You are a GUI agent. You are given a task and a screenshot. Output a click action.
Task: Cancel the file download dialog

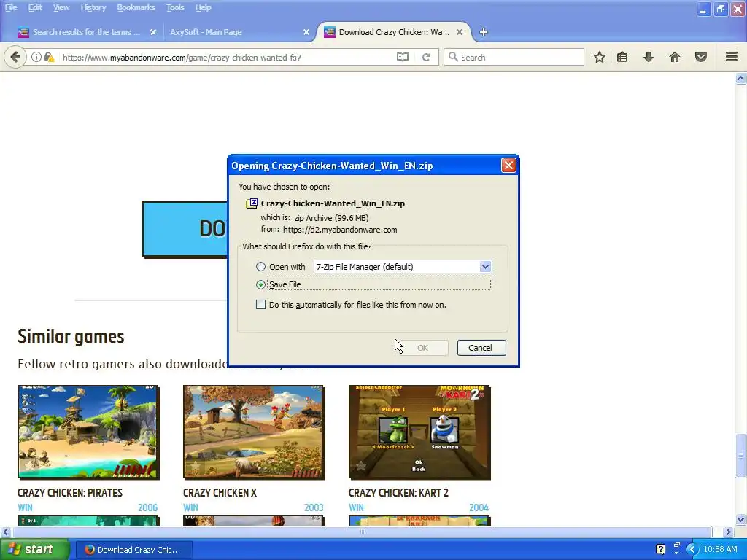click(x=480, y=348)
